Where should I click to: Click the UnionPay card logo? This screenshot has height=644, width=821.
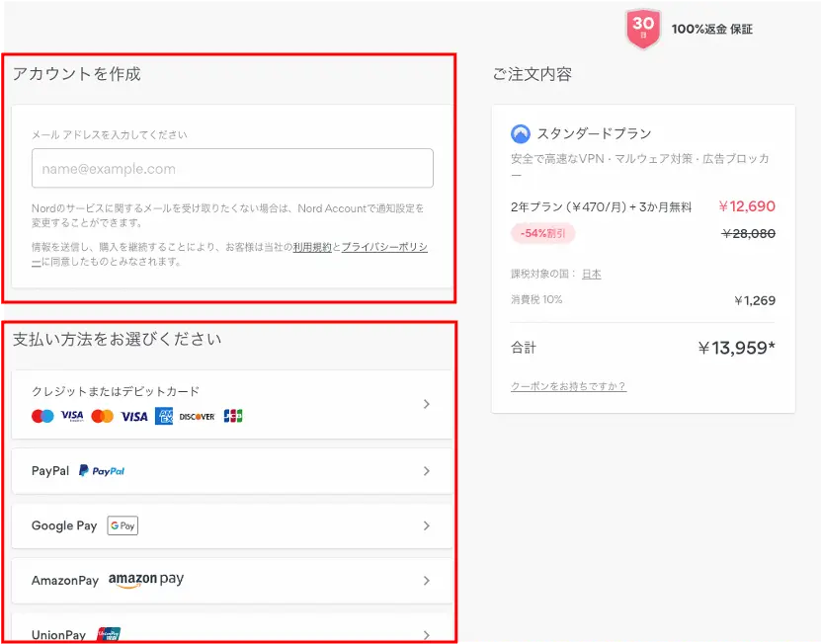[x=109, y=634]
